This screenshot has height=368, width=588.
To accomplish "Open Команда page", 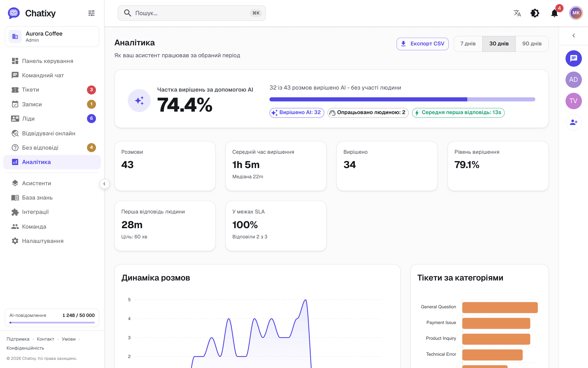I will click(x=52, y=227).
